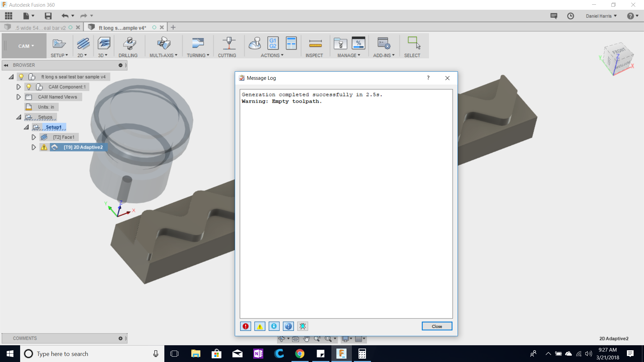This screenshot has height=362, width=644.
Task: Toggle visibility bulb of root component
Action: coord(21,77)
